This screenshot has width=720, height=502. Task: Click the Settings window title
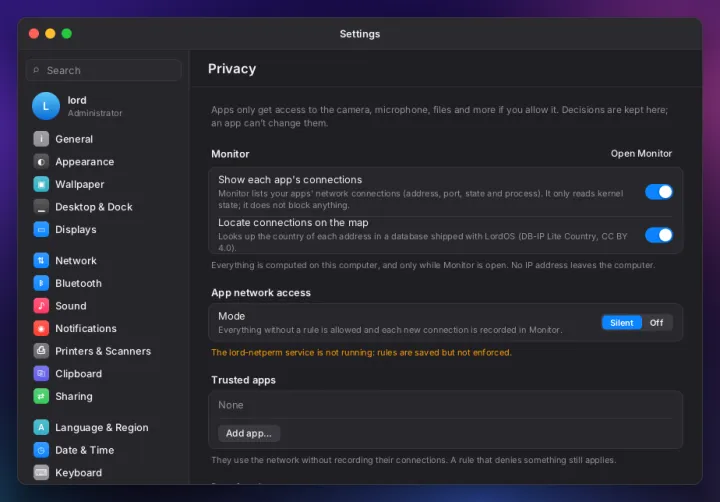pos(360,34)
